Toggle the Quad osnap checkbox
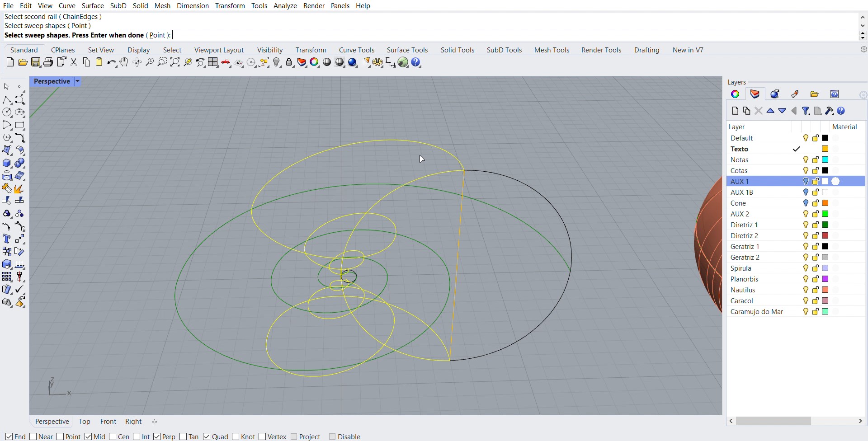Image resolution: width=868 pixels, height=441 pixels. coord(207,436)
